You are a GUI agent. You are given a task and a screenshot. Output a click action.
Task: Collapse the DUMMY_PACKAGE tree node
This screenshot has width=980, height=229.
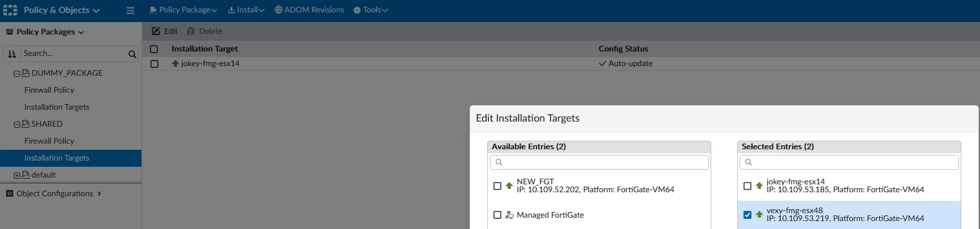tap(17, 74)
